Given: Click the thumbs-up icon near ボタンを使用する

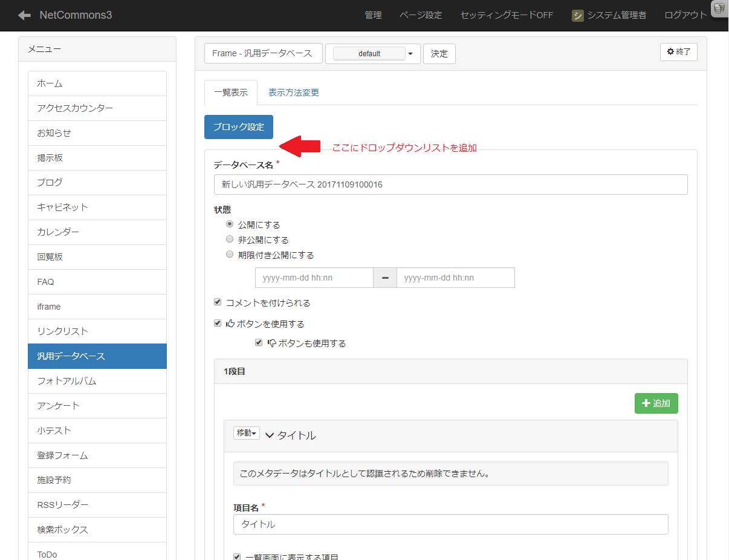Looking at the screenshot, I should pyautogui.click(x=230, y=324).
